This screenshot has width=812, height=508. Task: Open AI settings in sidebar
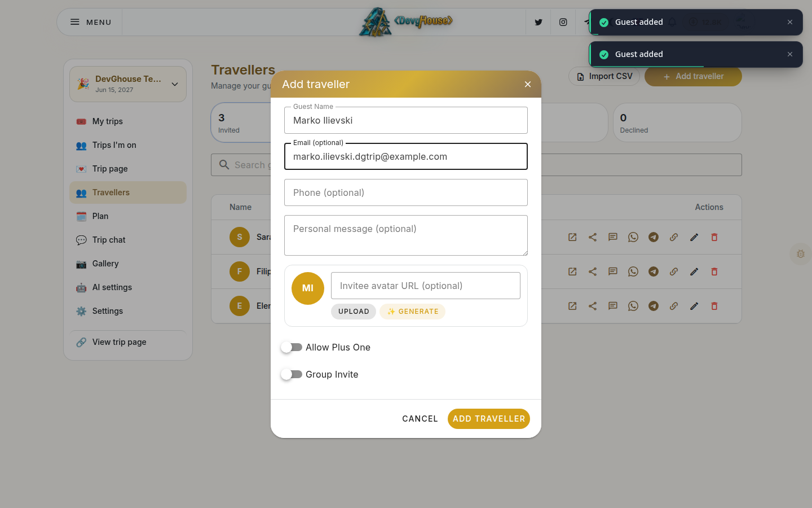[x=128, y=287]
